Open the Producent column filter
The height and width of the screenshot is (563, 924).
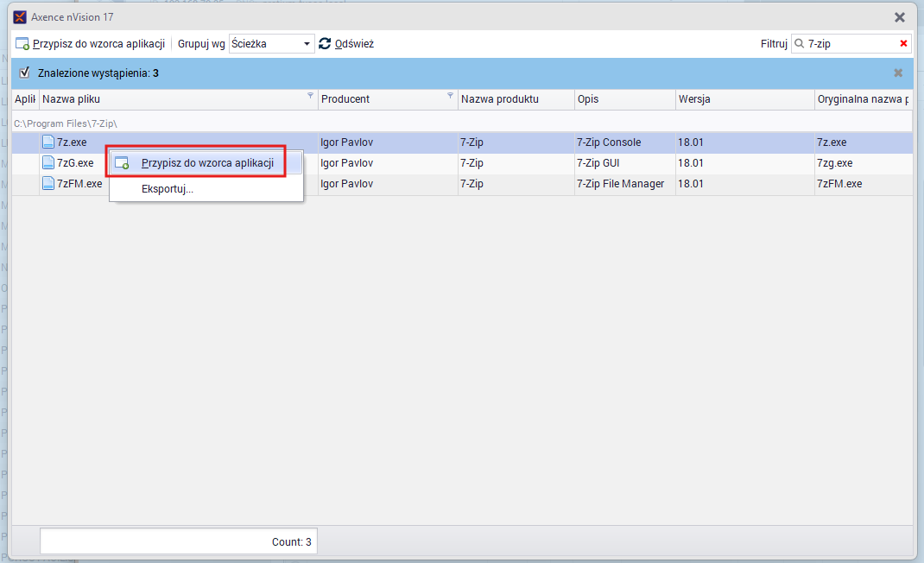coord(450,97)
